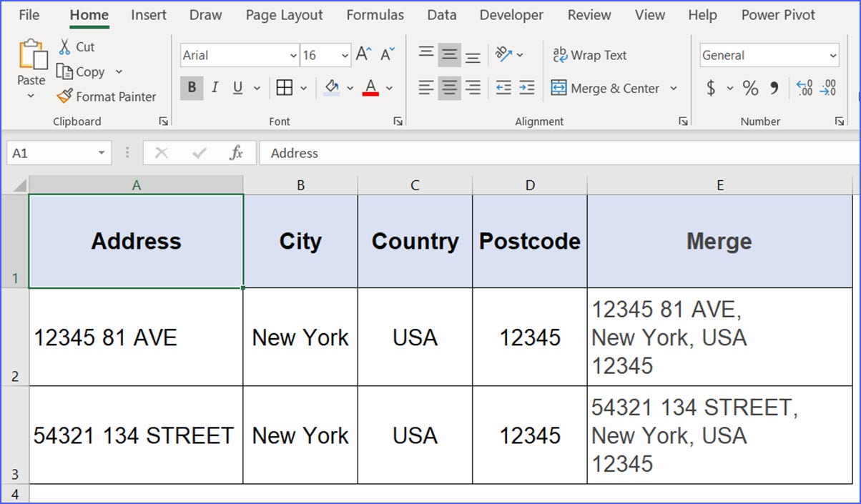Switch to the Formulas tab
The width and height of the screenshot is (861, 504).
(375, 15)
